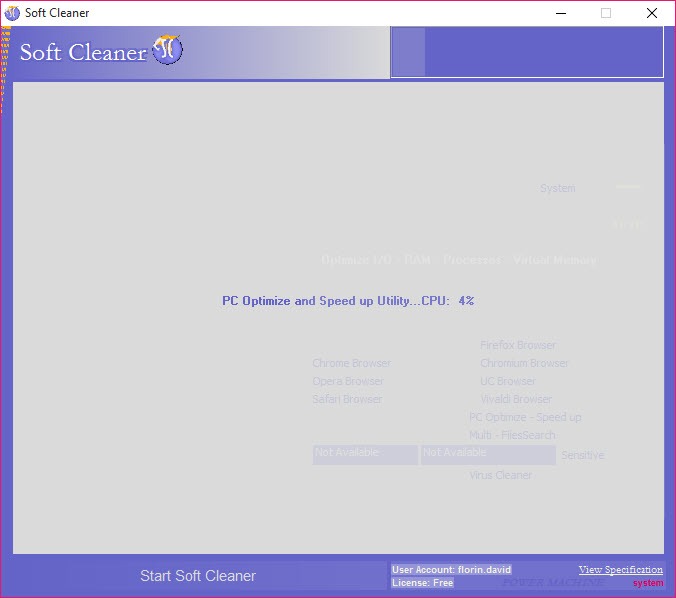Click the red system text link
Image resolution: width=676 pixels, height=598 pixels.
pyautogui.click(x=648, y=583)
